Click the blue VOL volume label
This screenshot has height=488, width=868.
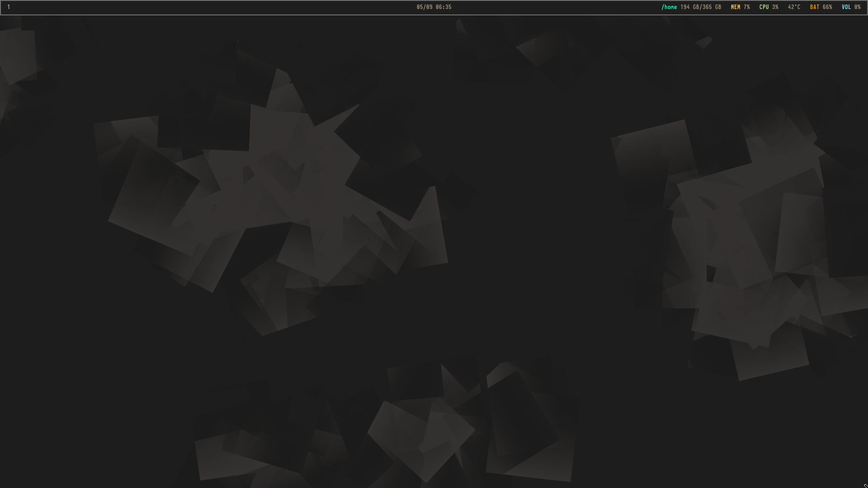tap(846, 7)
